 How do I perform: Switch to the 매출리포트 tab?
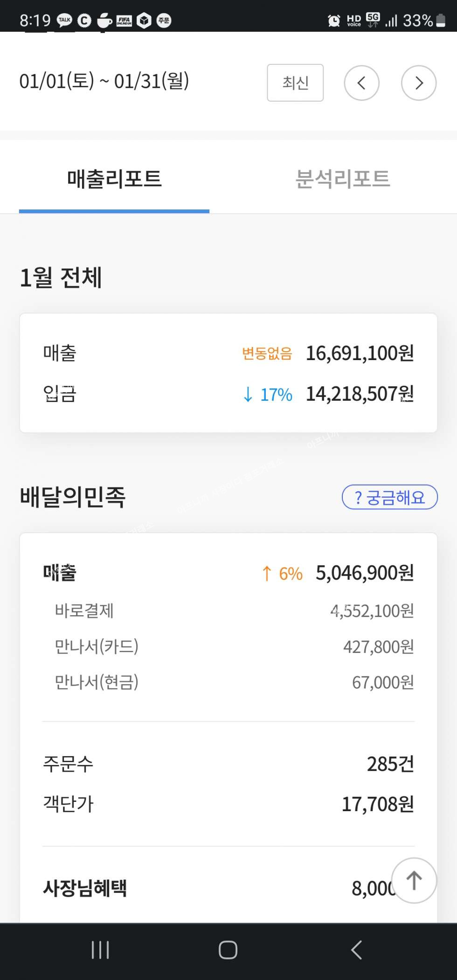pyautogui.click(x=114, y=179)
